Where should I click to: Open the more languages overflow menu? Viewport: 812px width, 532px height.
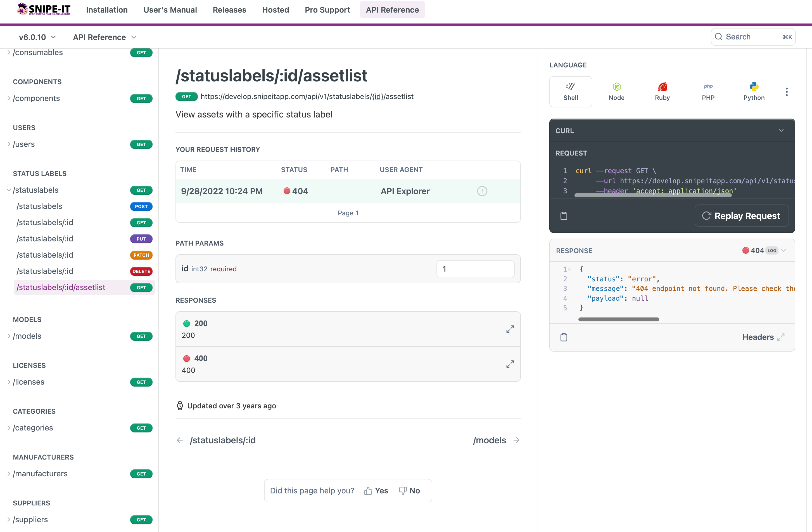[787, 91]
